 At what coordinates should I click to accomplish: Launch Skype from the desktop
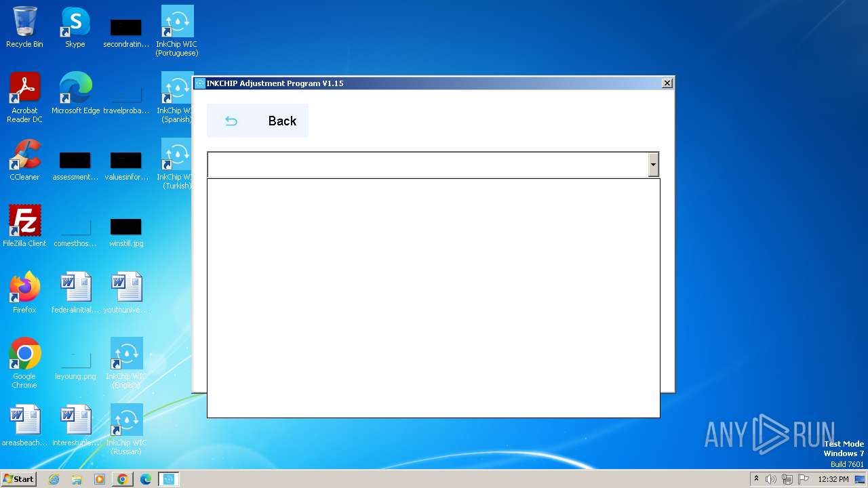[x=75, y=27]
